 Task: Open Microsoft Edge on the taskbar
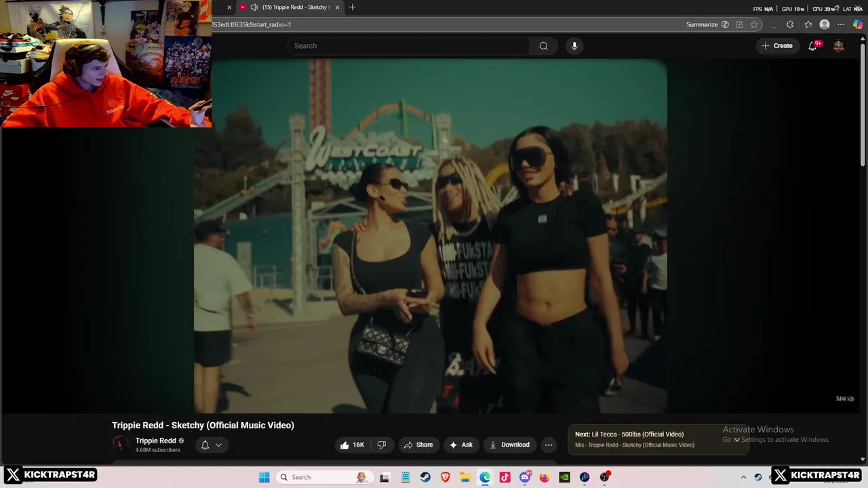point(485,477)
